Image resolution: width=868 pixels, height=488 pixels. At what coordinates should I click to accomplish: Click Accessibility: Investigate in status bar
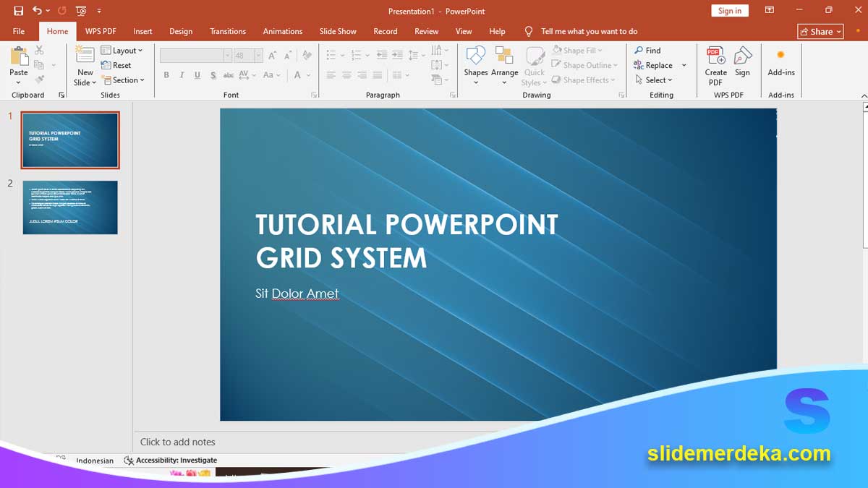click(x=171, y=460)
